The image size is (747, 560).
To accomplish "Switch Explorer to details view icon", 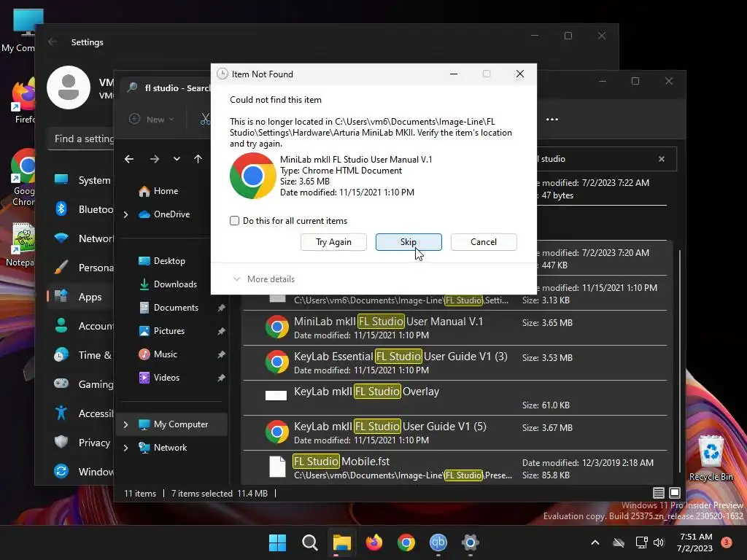I will point(659,493).
